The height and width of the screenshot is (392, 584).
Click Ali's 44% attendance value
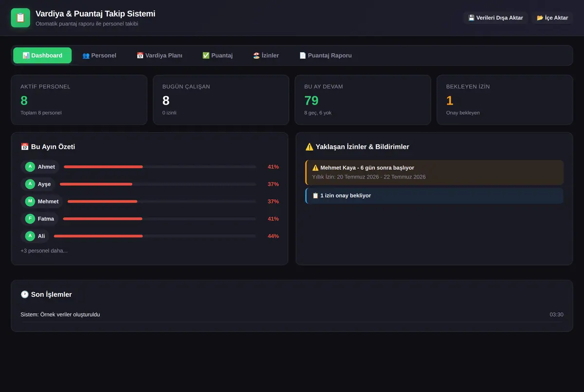pos(273,236)
